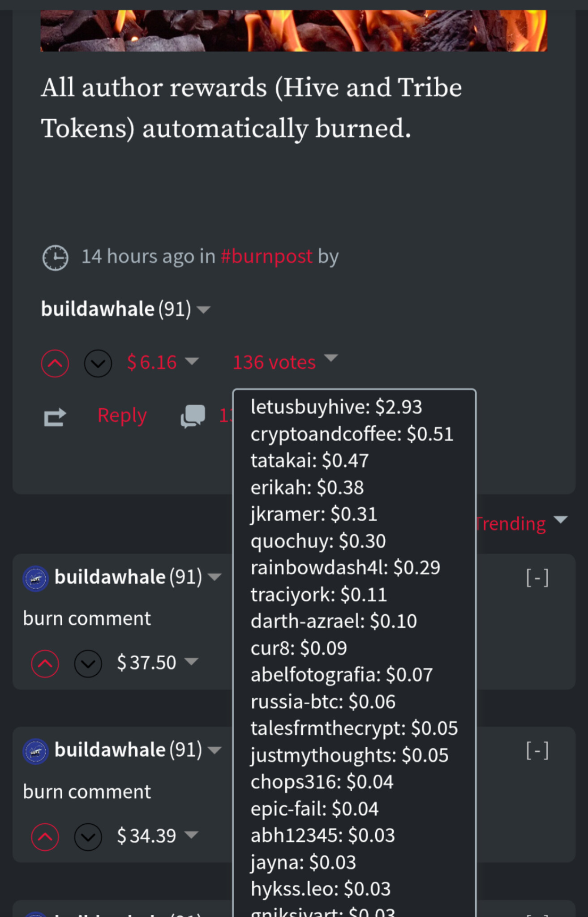588x917 pixels.
Task: Select cryptoandcoffee in the voters list
Action: [326, 434]
